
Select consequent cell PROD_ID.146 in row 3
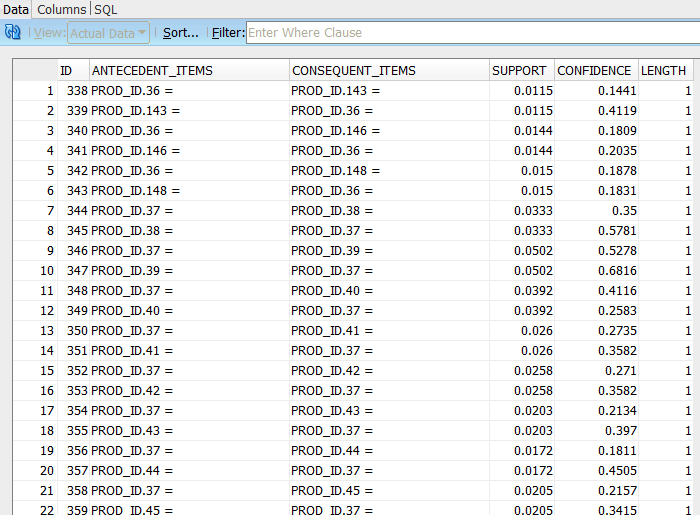(389, 131)
